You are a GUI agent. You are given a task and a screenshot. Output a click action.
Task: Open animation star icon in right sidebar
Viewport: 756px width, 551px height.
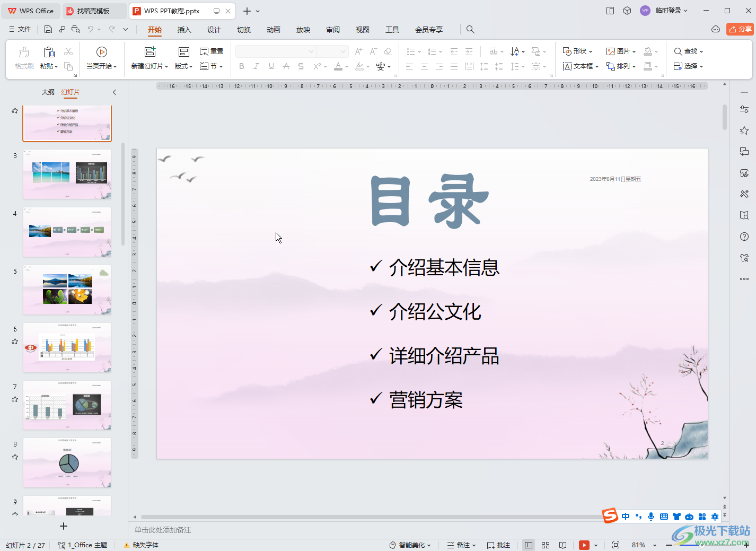pos(744,130)
